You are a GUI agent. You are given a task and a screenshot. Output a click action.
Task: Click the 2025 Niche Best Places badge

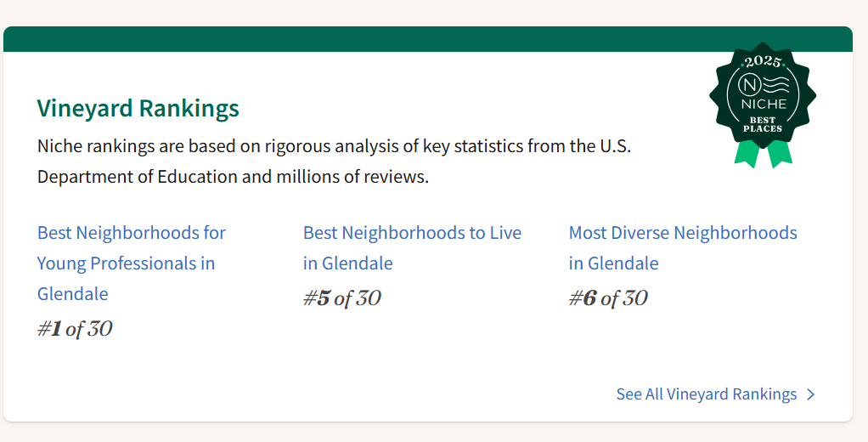coord(763,105)
